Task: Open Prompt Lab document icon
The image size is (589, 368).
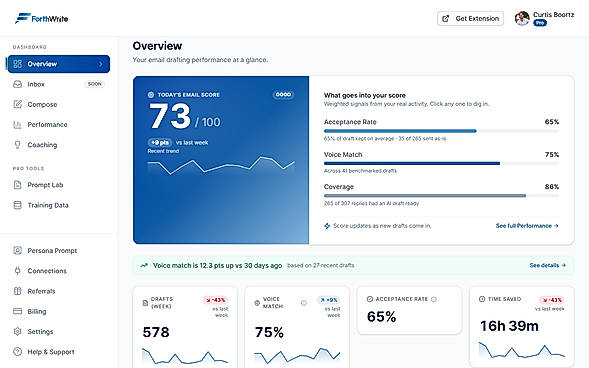Action: click(17, 185)
